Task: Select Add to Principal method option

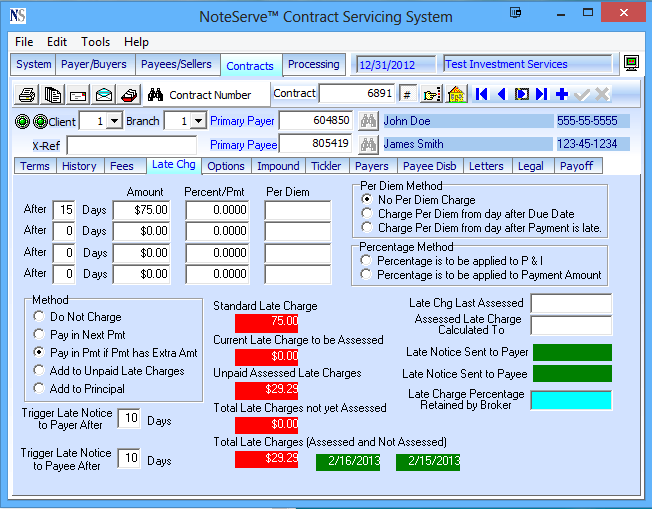Action: coord(39,389)
